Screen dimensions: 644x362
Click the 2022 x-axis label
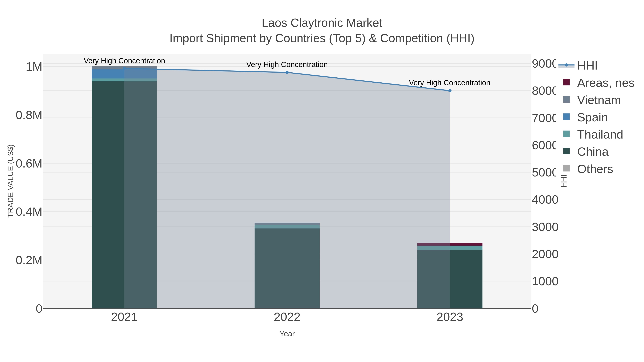coord(287,317)
